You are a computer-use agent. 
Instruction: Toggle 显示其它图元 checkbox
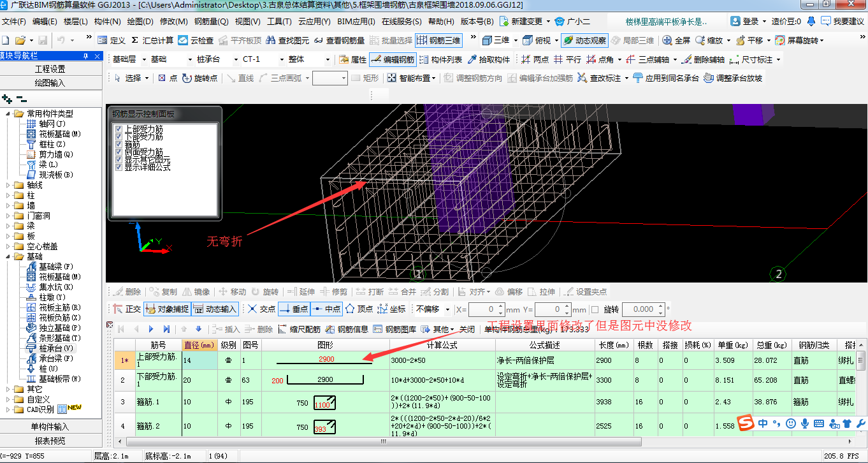pos(119,159)
